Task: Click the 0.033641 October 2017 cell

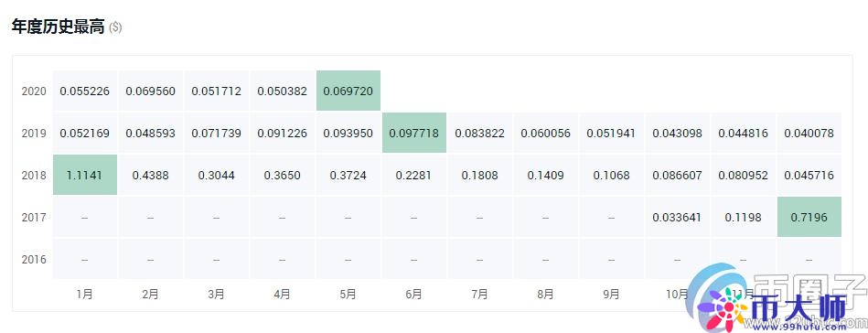Action: [678, 217]
